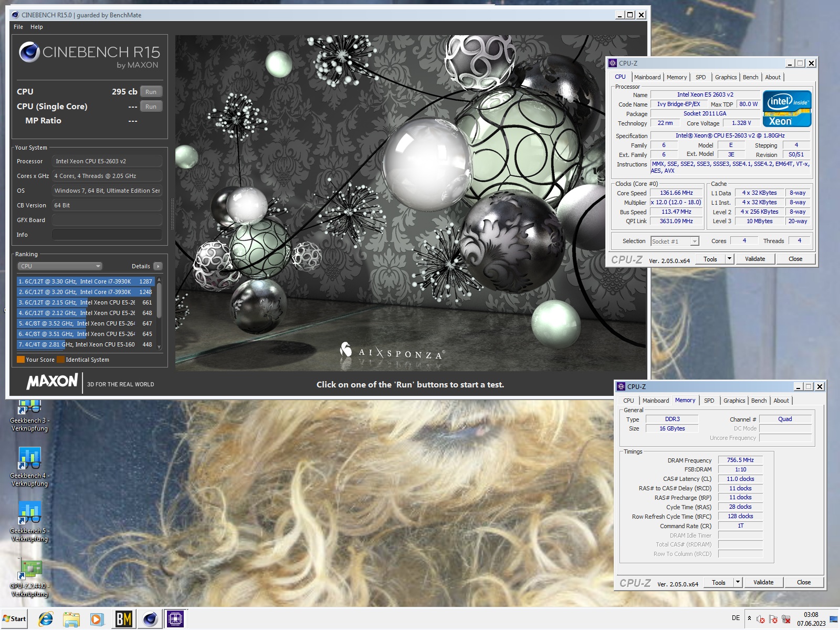
Task: Open Geekbench 5 desktop shortcut
Action: [x=29, y=522]
